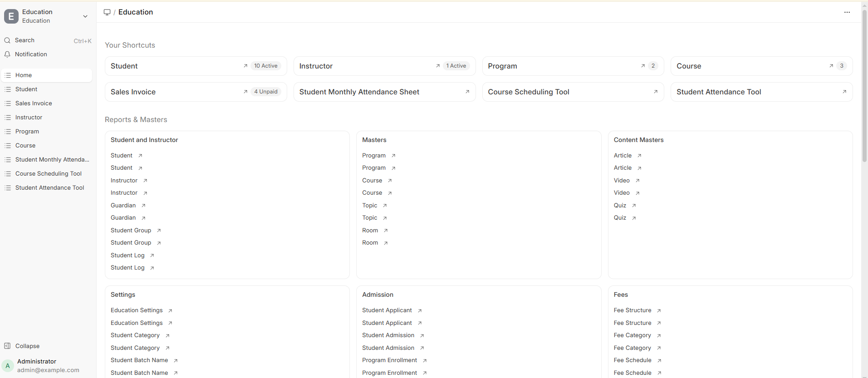Expand the Education workspace switcher chevron
868x378 pixels.
[85, 16]
